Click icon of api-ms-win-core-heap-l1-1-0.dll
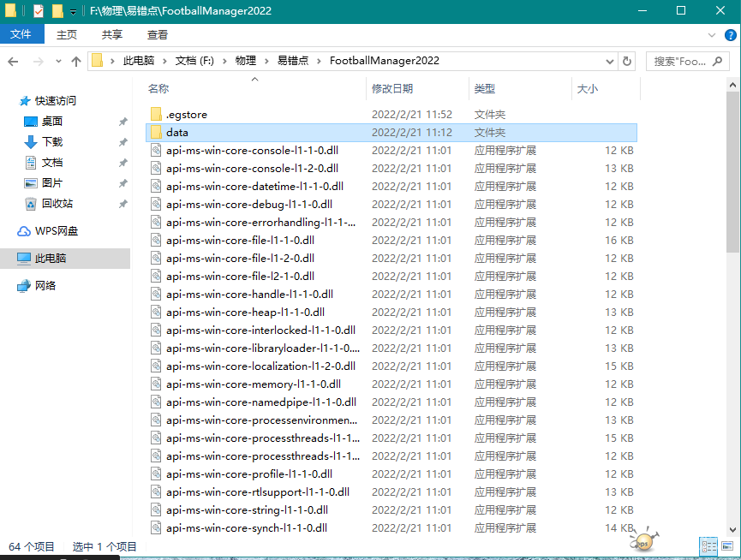Screen dimensions: 741x560 point(156,312)
